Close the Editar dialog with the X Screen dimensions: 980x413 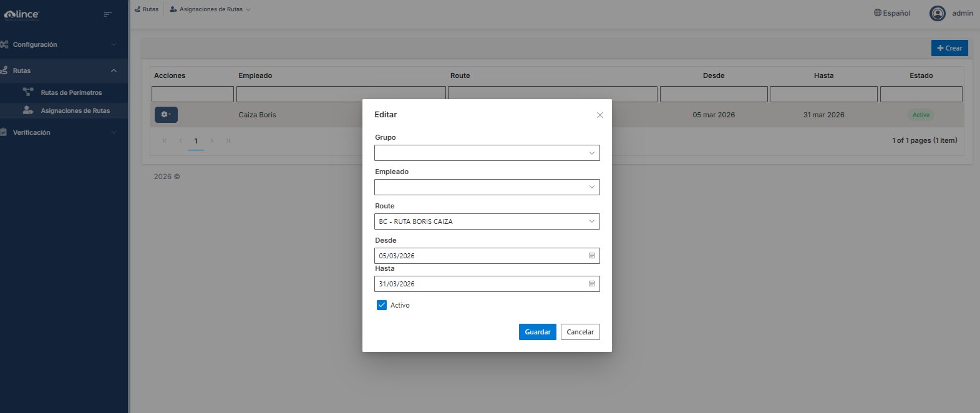point(599,115)
